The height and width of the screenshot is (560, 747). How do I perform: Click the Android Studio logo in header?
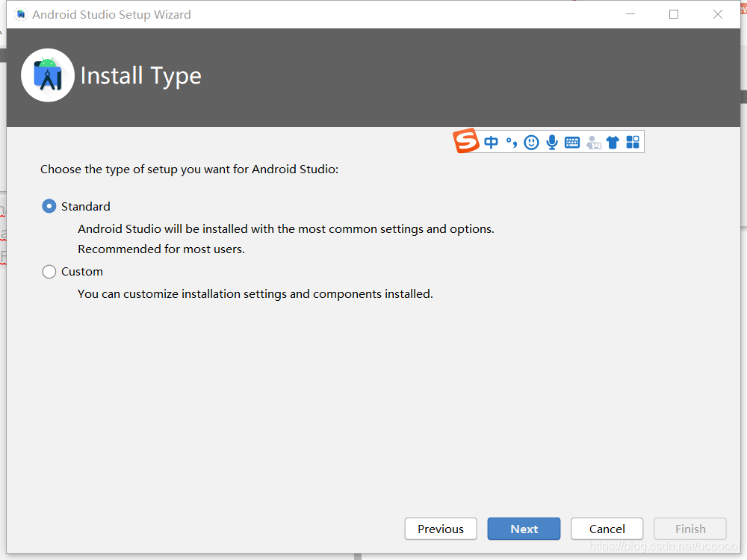pos(48,75)
